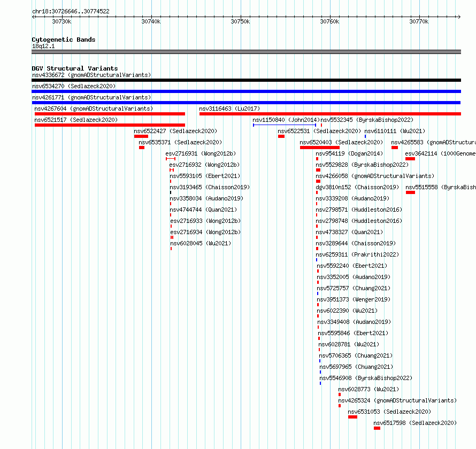The height and width of the screenshot is (449, 476).
Task: Select nsv6028045 (Wu2021) label
Action: point(201,243)
